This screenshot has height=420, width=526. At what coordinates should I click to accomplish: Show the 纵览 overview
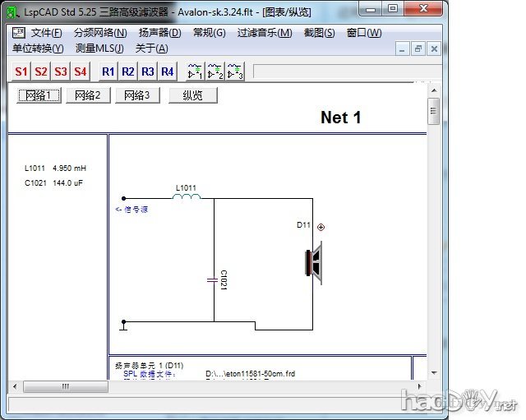[193, 95]
